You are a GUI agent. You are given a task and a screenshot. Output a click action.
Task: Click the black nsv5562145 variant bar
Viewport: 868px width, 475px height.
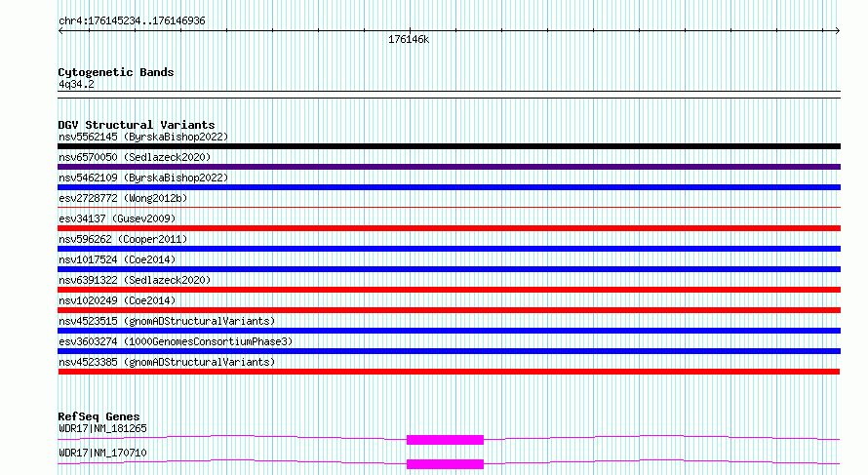click(449, 146)
